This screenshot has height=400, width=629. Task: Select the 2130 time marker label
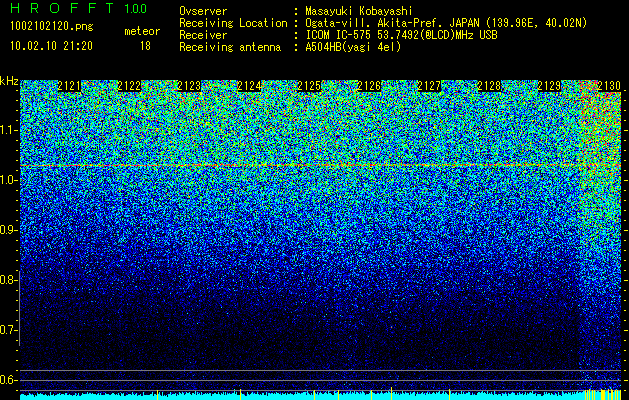point(609,86)
